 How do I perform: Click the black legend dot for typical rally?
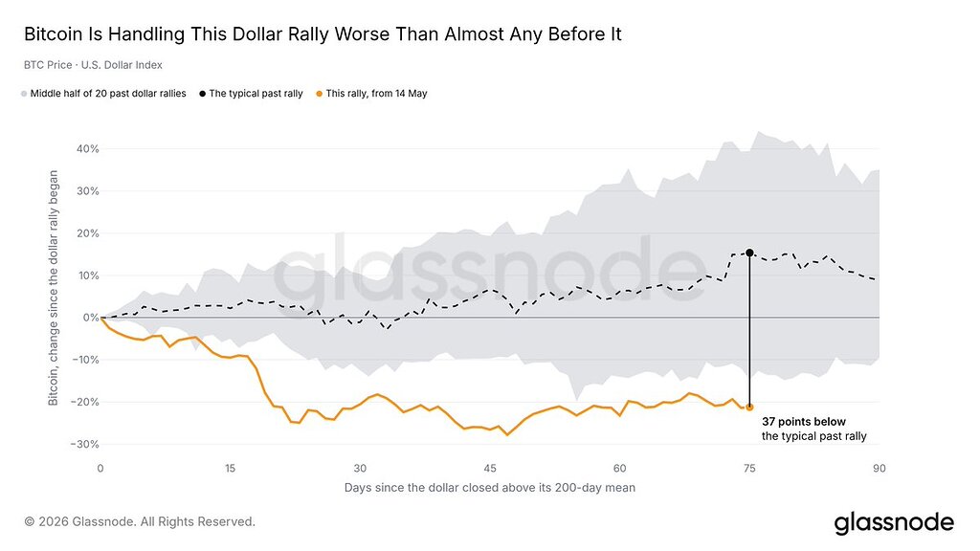(203, 94)
